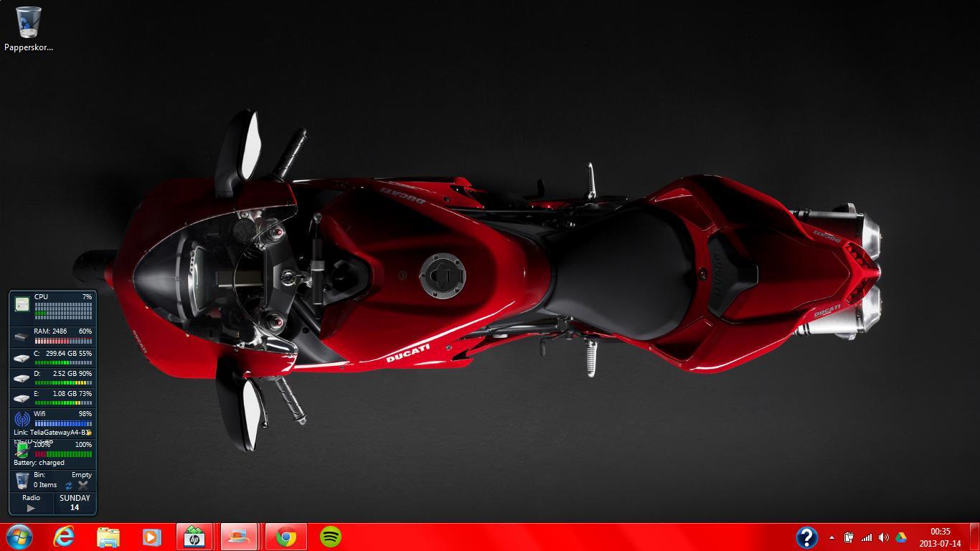Click the E: drive usage bar
This screenshot has height=551, width=980.
[x=63, y=402]
